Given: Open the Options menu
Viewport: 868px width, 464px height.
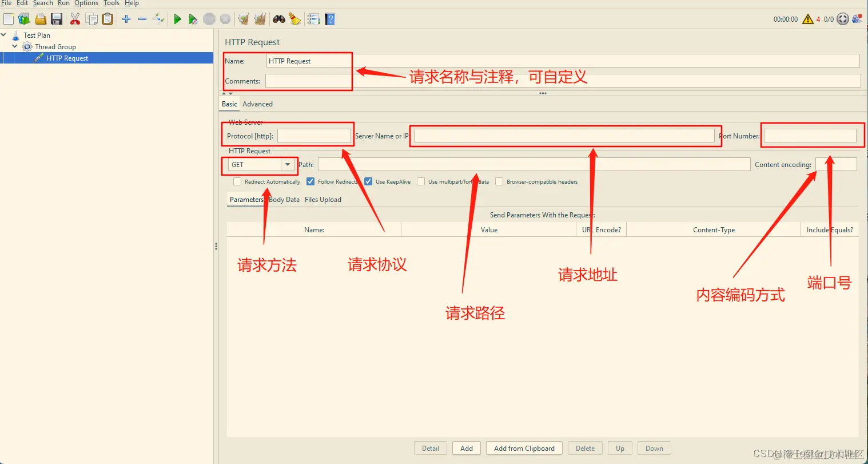Looking at the screenshot, I should pos(86,3).
